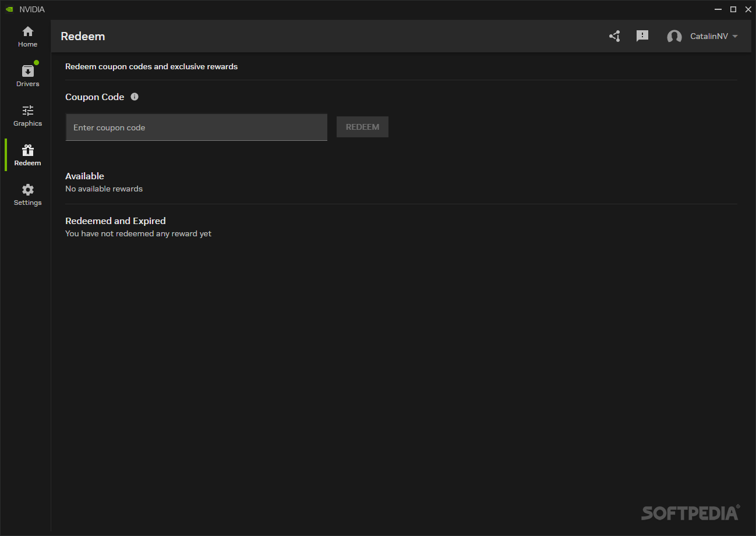Viewport: 756px width, 536px height.
Task: Open the feedback icon in the header
Action: point(642,36)
